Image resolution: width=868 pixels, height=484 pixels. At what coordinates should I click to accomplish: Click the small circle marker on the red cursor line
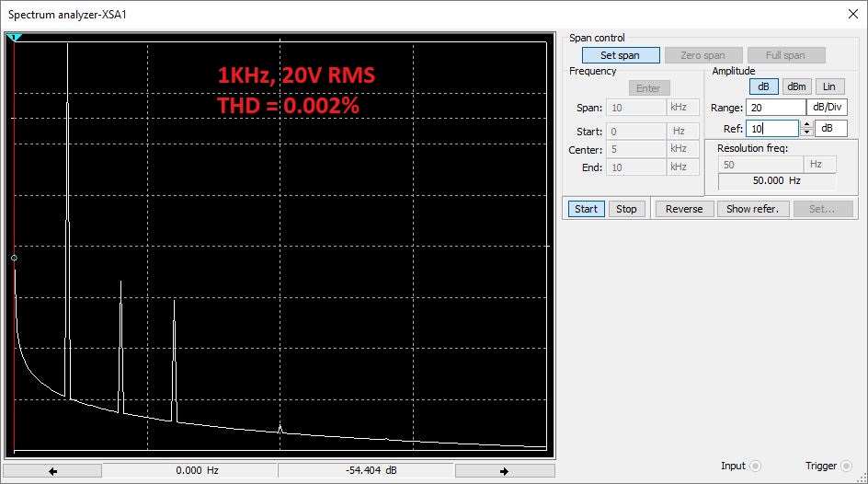coord(14,258)
